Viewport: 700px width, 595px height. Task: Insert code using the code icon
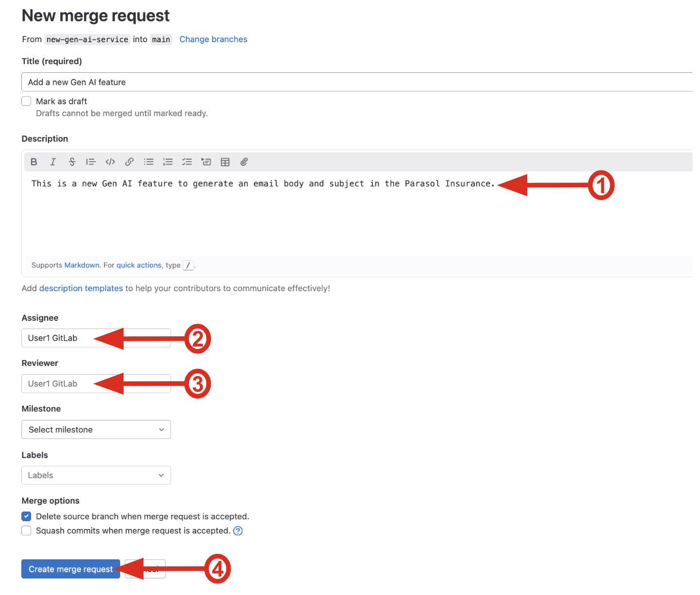(110, 162)
